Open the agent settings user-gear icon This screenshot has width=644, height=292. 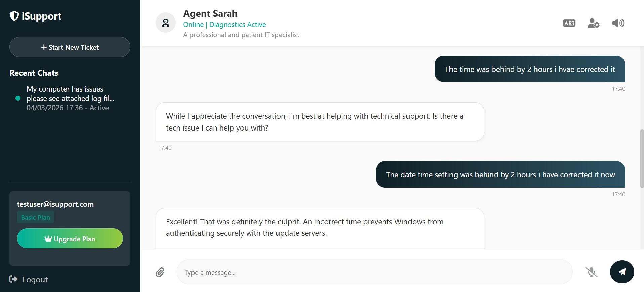click(593, 23)
